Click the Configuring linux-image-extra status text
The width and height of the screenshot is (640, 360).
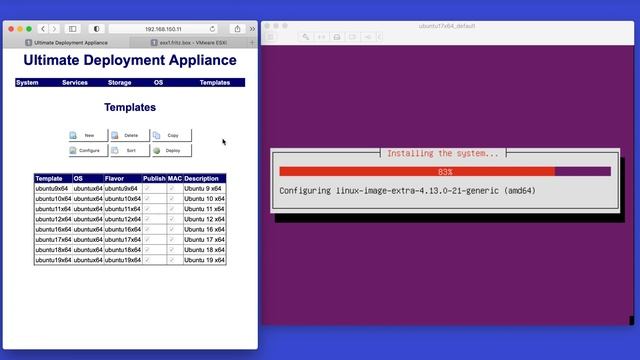tap(407, 191)
